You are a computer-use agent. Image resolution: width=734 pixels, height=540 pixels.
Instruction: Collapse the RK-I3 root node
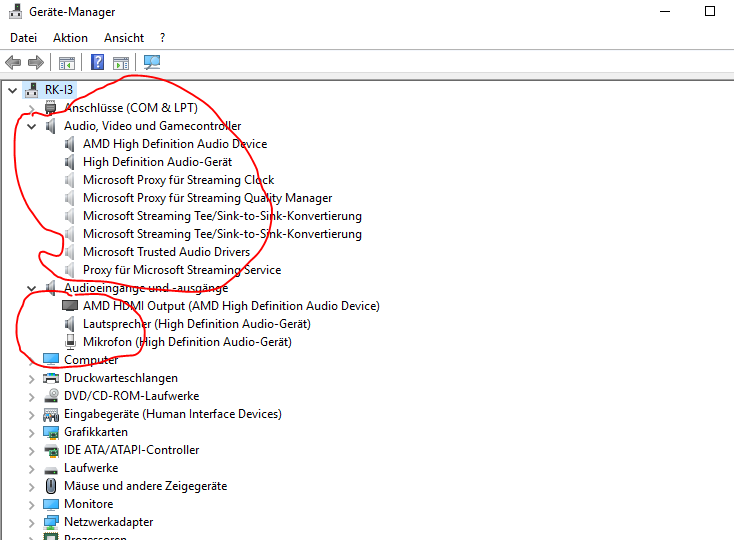[x=13, y=90]
